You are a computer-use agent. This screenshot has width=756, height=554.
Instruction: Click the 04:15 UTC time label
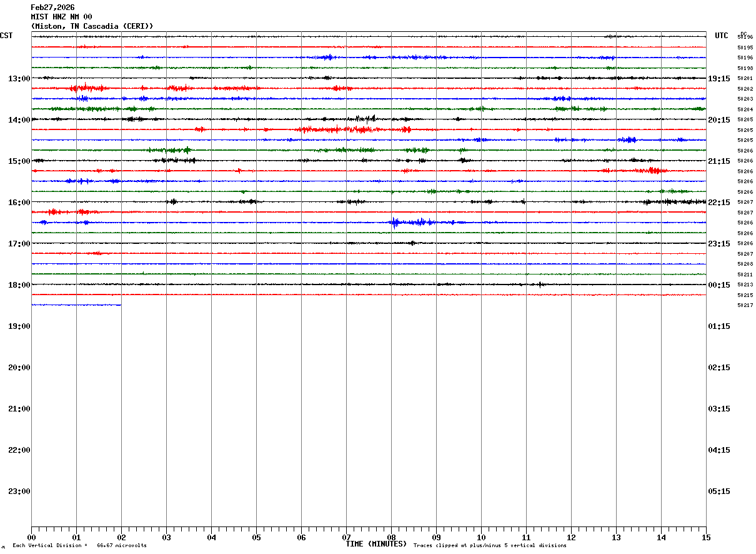[719, 450]
